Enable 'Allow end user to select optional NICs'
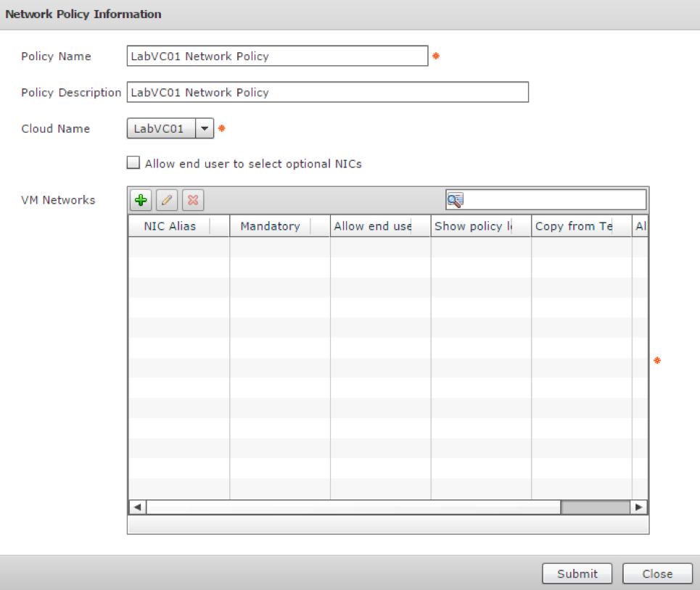This screenshot has width=700, height=590. pos(133,164)
